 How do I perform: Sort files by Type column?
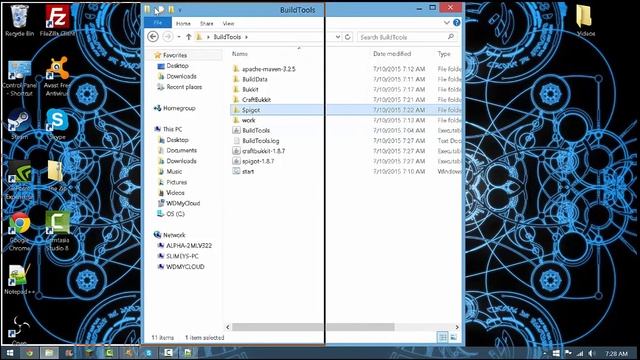point(444,53)
